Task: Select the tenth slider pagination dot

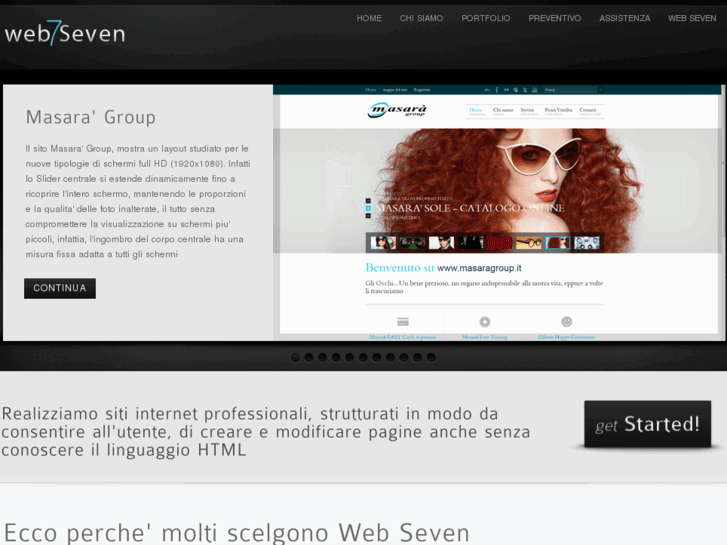Action: point(417,357)
